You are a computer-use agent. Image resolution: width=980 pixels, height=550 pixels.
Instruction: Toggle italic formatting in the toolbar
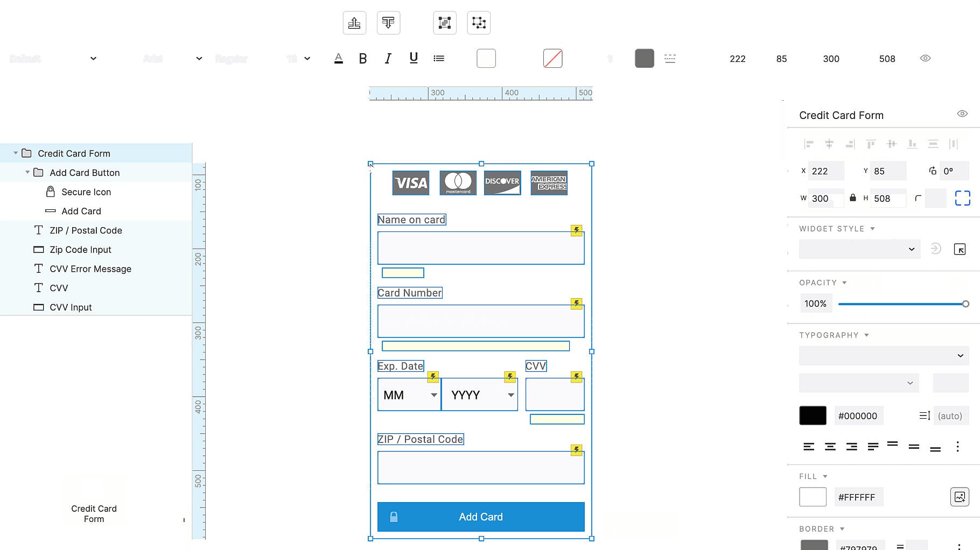(388, 58)
